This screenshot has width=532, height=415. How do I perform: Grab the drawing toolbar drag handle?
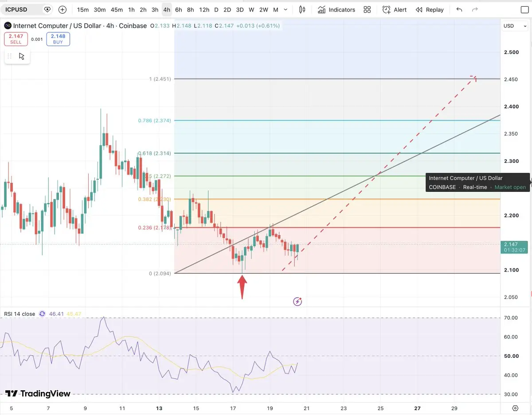click(9, 56)
